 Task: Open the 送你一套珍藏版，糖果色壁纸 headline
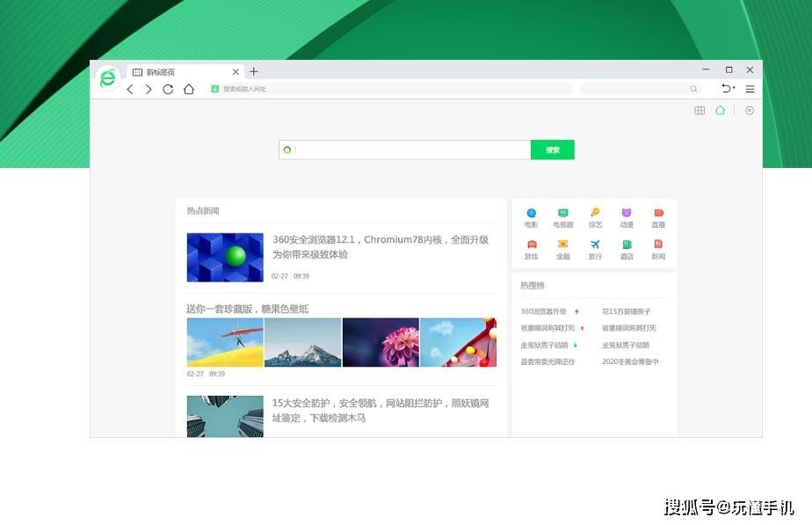point(248,309)
